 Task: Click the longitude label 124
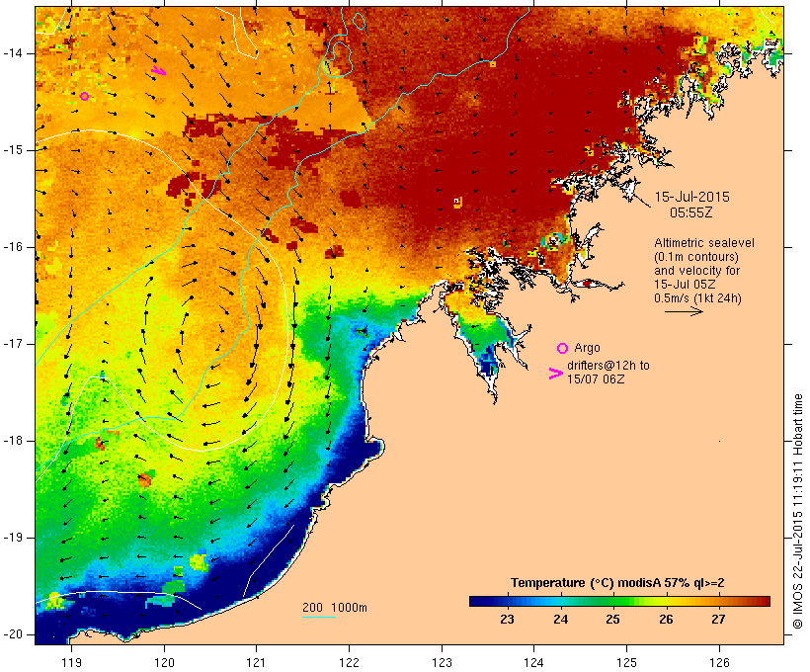pos(533,662)
